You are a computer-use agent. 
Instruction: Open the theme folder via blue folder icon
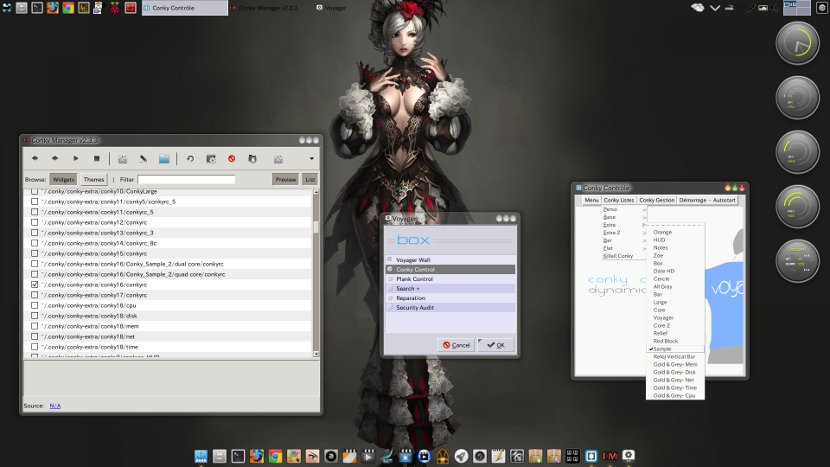(x=164, y=159)
